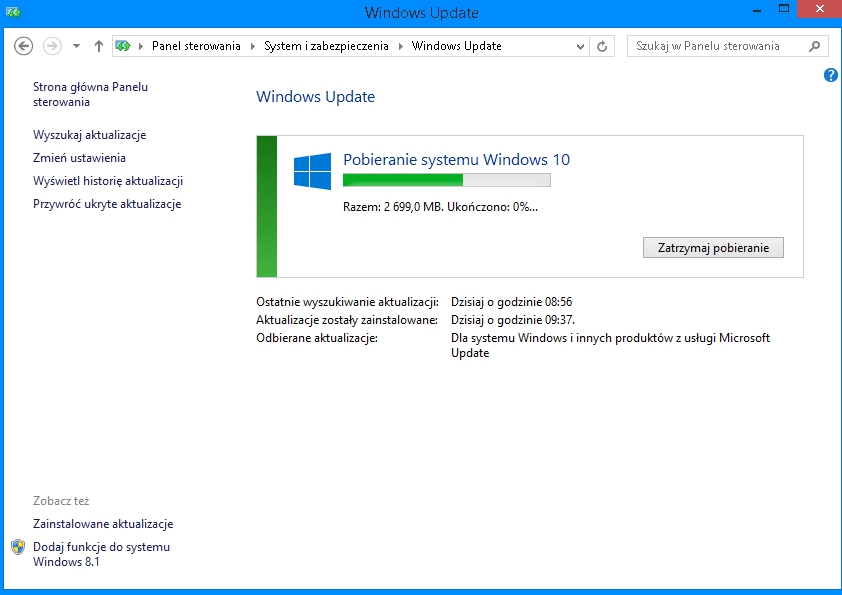Viewport: 842px width, 595px height.
Task: Click Zatrzymaj pobieranie button
Action: [x=713, y=248]
